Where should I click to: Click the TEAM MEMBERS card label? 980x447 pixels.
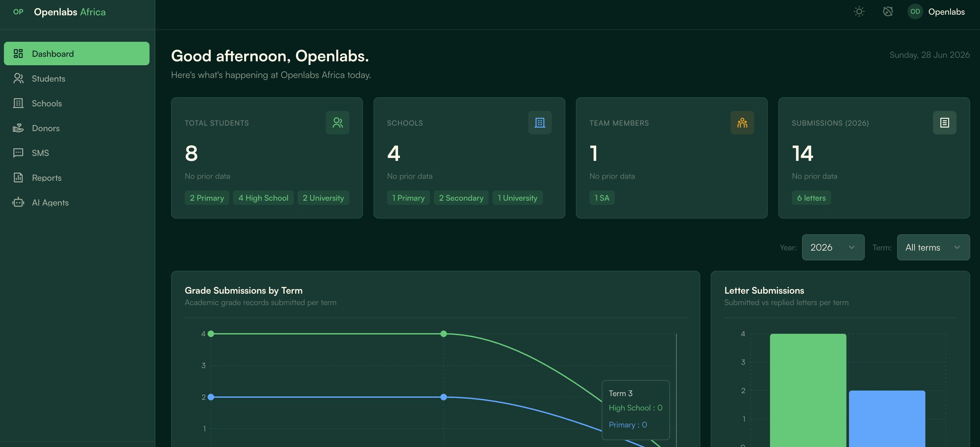pyautogui.click(x=619, y=123)
